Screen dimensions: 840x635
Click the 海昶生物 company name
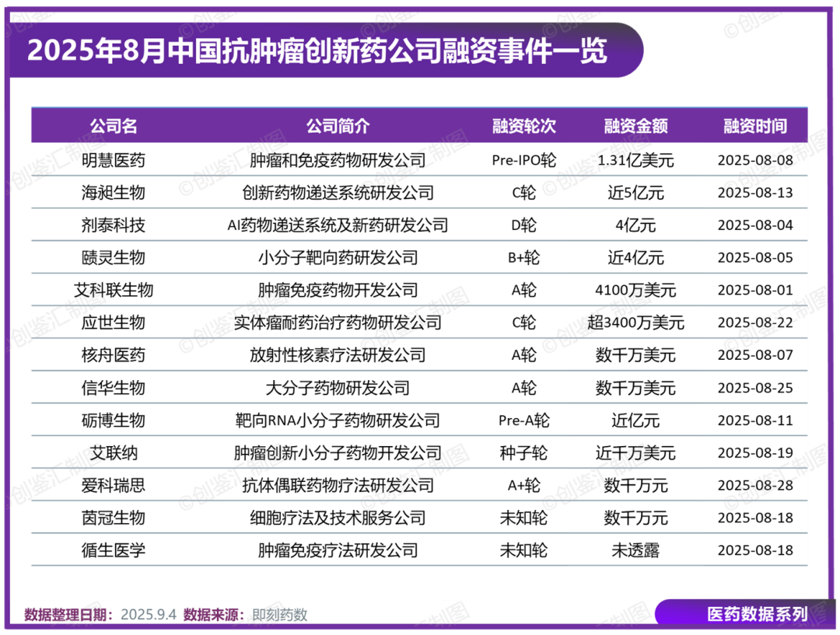tap(114, 193)
